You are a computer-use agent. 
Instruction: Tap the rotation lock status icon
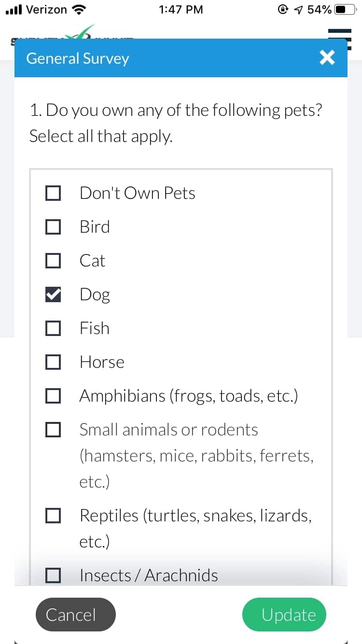[x=283, y=9]
